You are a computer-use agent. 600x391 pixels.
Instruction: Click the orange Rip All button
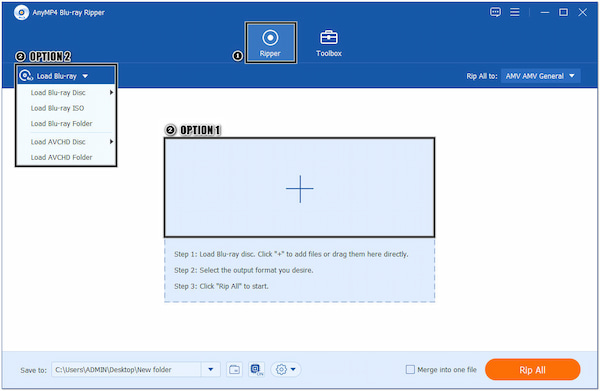[532, 370]
